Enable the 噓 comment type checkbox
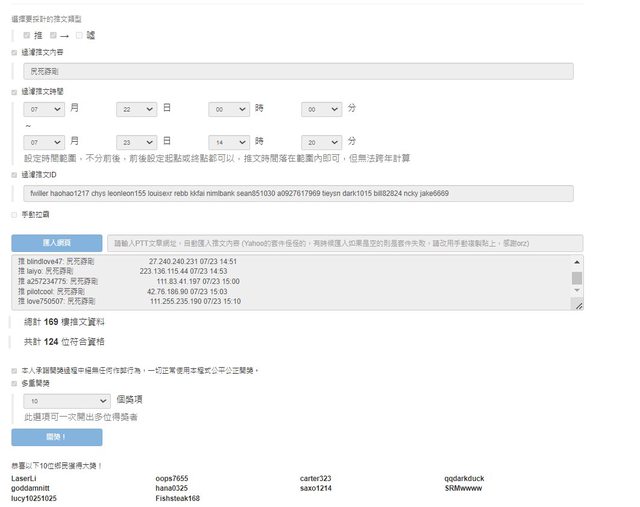Screen dimensions: 640x507 click(x=79, y=35)
